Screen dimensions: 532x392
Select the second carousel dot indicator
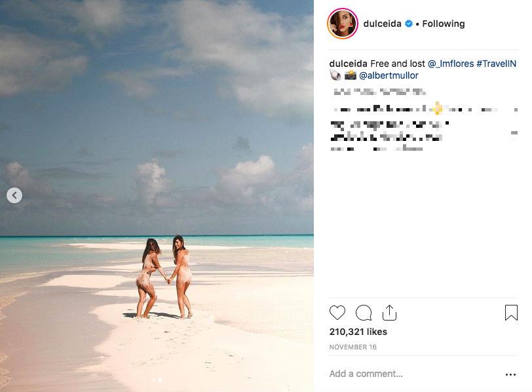(159, 380)
